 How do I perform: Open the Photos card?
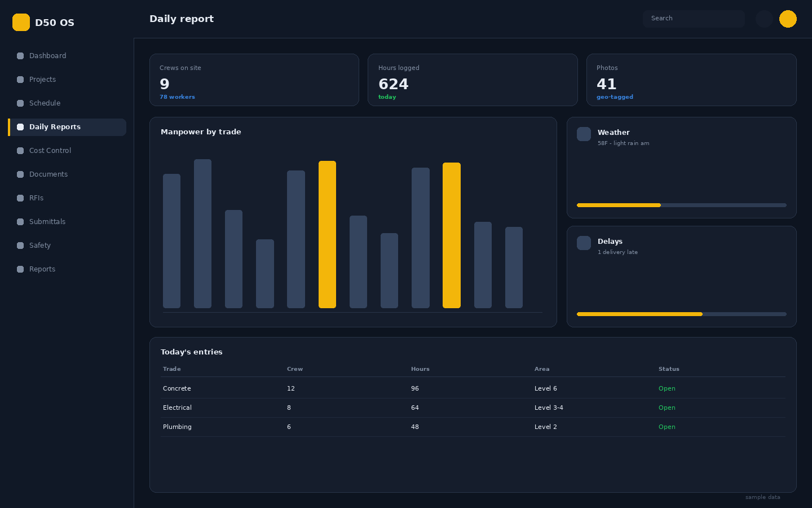tap(691, 80)
